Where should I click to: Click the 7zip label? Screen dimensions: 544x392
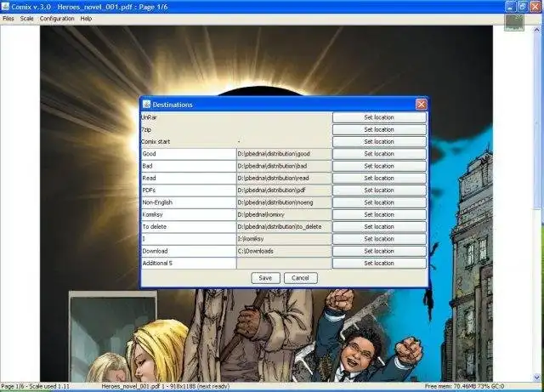coord(146,129)
